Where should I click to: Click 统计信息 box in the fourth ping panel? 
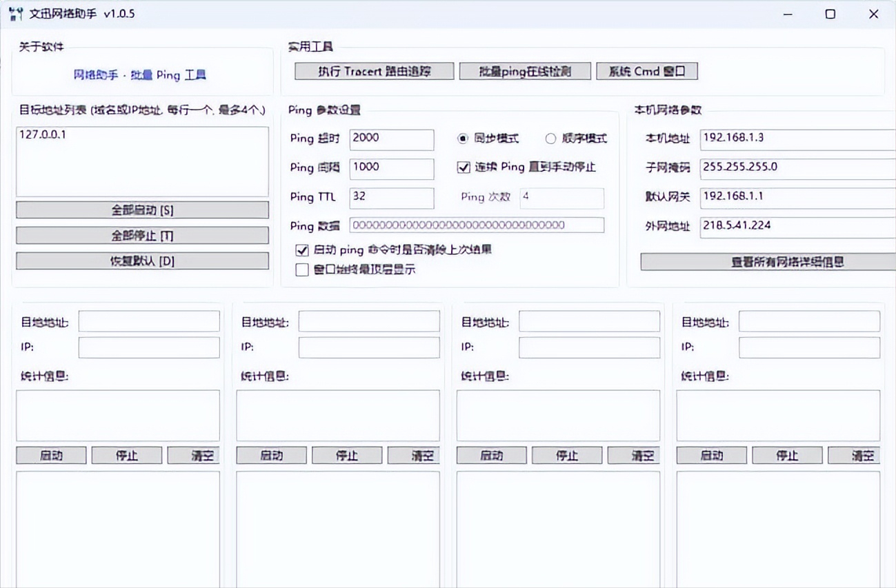778,416
